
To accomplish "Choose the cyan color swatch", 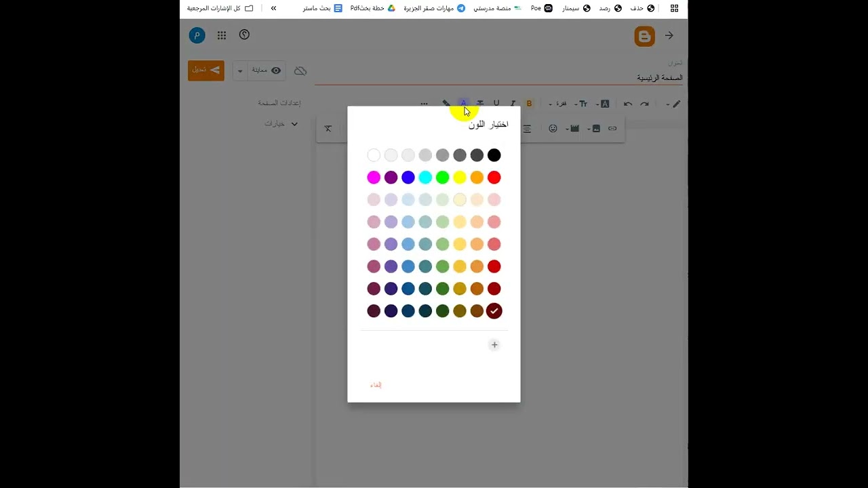I will [425, 178].
